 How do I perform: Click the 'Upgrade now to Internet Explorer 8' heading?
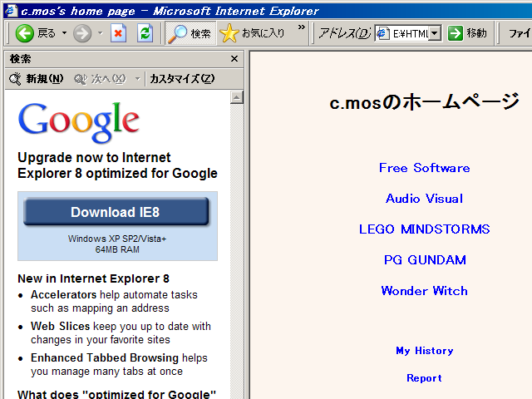coord(117,165)
